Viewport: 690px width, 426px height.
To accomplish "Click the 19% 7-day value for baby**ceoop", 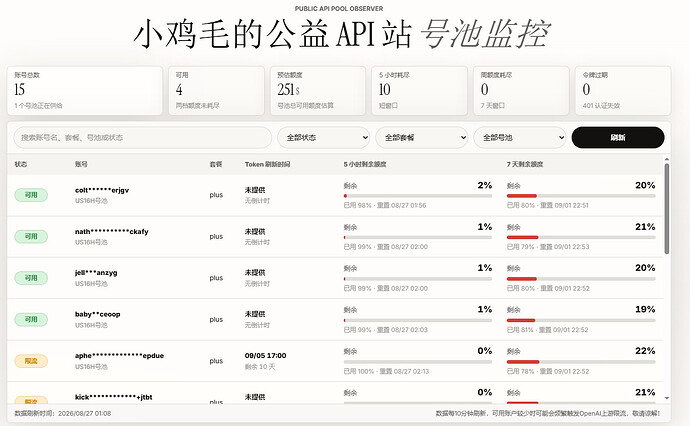I will coord(645,309).
